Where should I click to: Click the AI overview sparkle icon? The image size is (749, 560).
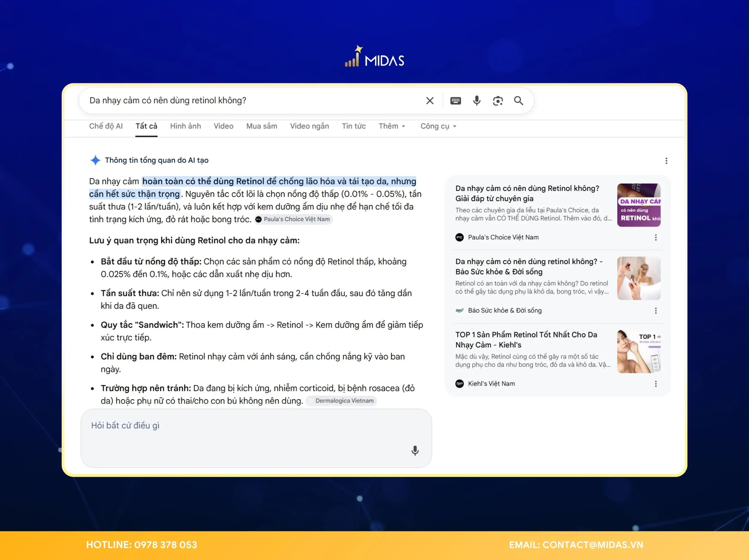95,160
